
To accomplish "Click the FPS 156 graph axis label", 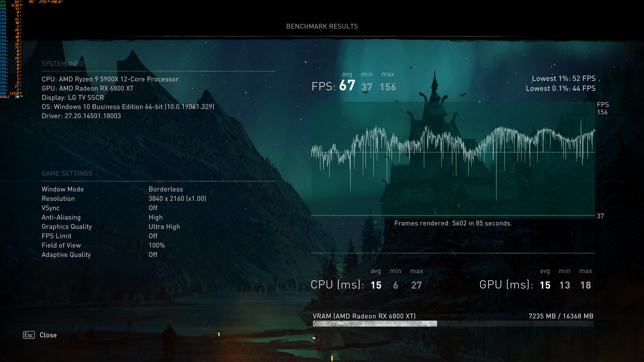I will [603, 108].
